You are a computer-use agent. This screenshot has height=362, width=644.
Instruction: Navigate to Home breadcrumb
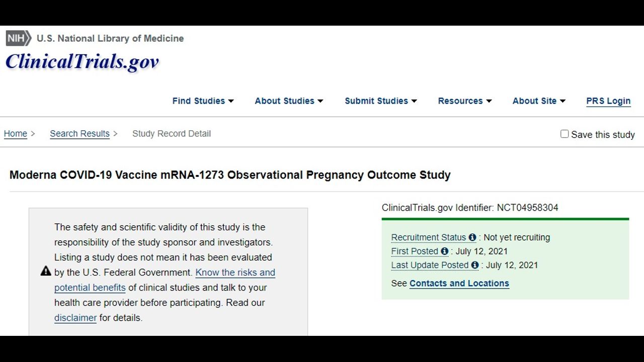pyautogui.click(x=16, y=134)
